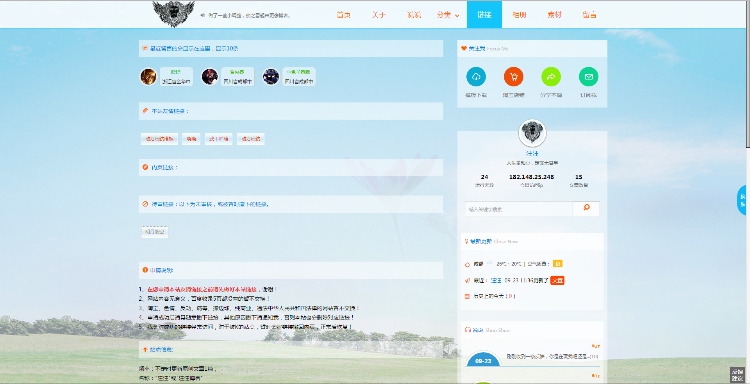Open the 留言 navigation item at far right
Viewport: 750px width, 384px height.
(589, 15)
